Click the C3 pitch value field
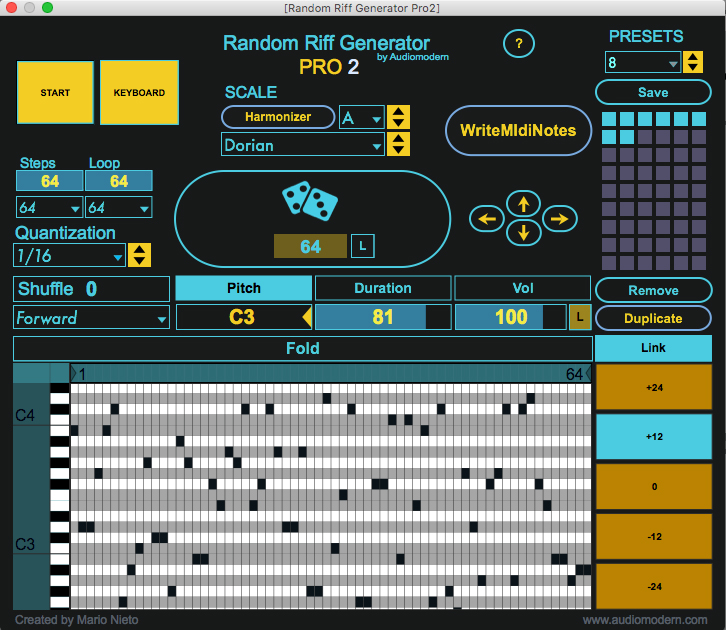This screenshot has width=726, height=630. (x=242, y=317)
